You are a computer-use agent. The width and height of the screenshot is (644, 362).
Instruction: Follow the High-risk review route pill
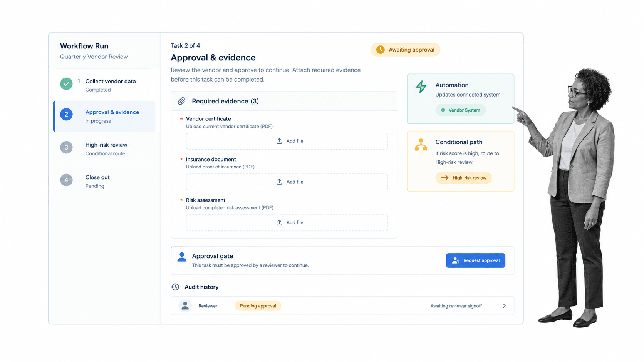point(463,178)
